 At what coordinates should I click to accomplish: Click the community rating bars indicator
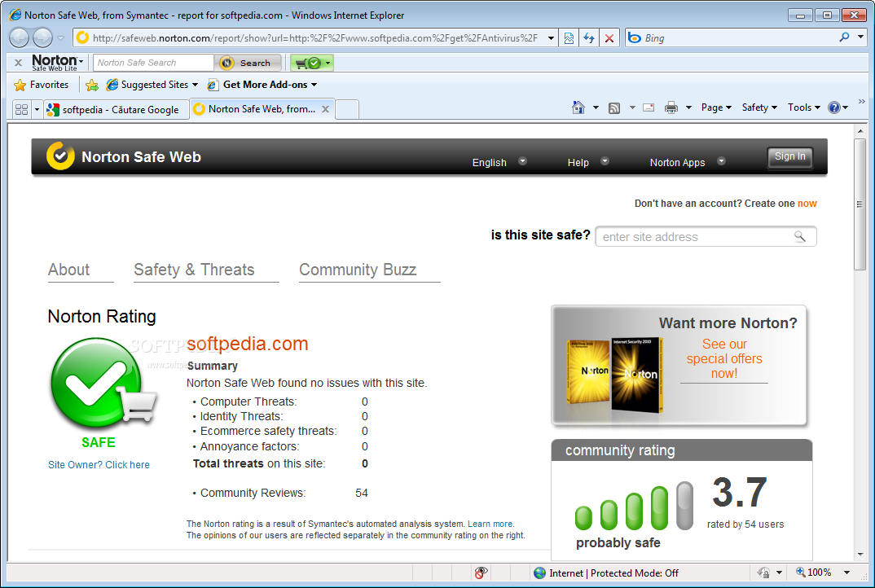(634, 506)
